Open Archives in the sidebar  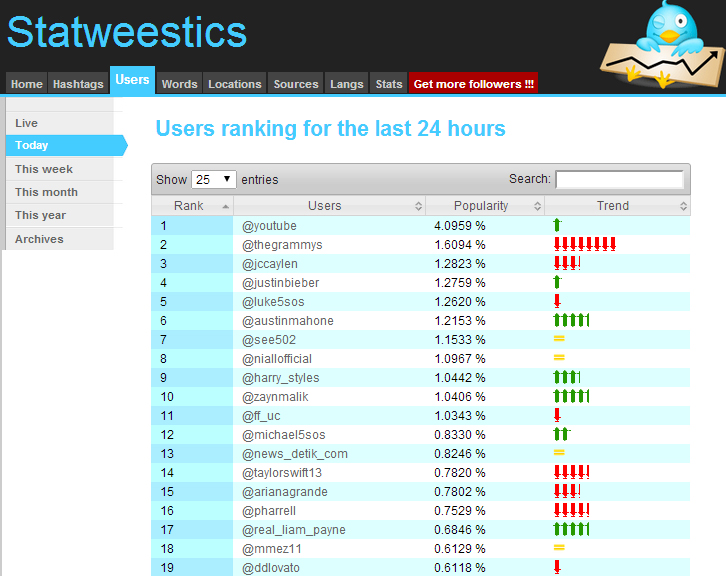click(60, 239)
